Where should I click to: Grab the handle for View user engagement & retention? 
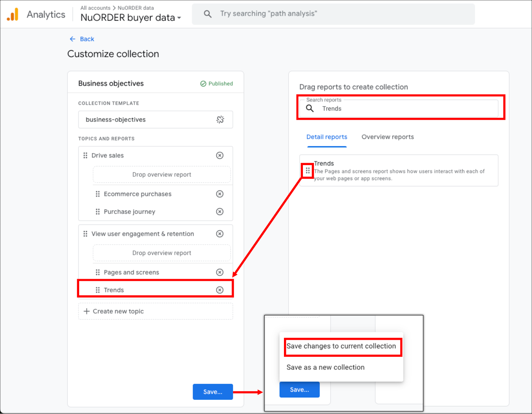pos(85,234)
